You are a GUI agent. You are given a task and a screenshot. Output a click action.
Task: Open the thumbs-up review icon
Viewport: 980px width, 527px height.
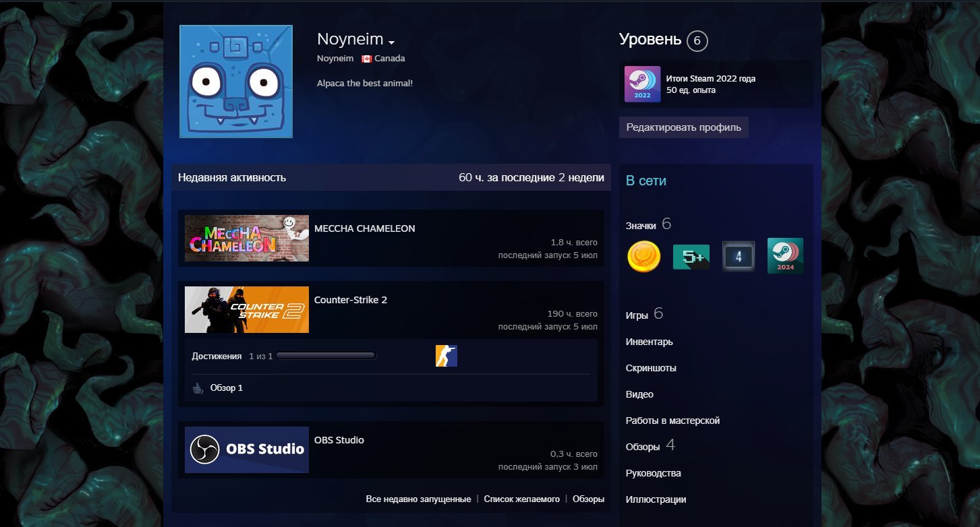click(x=198, y=388)
